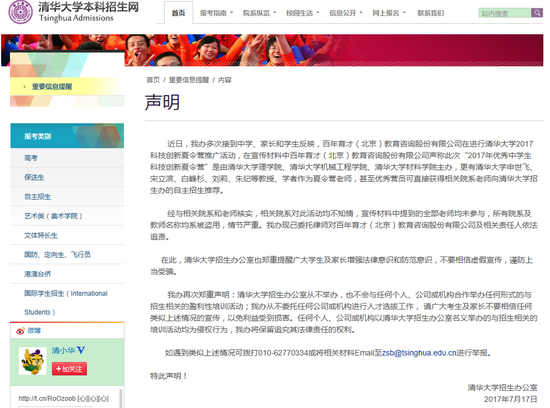The width and height of the screenshot is (550, 408).
Task: Click the header banner photo of students
Action: [272, 50]
